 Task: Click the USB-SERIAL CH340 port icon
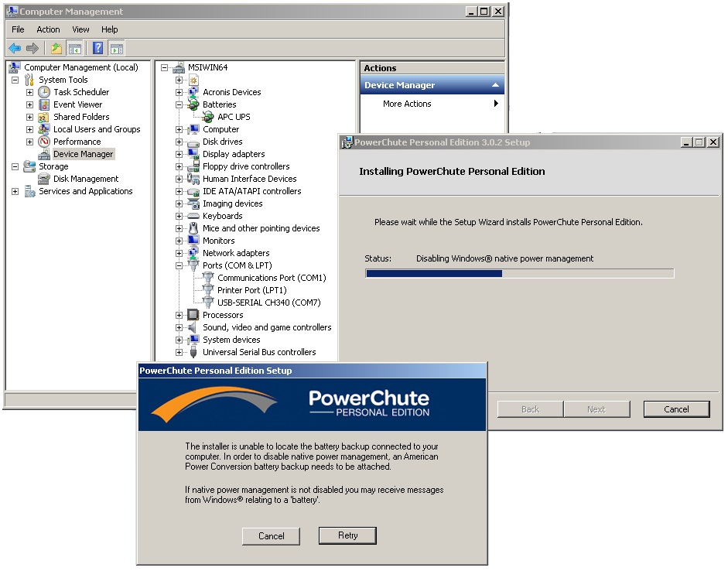tap(208, 303)
